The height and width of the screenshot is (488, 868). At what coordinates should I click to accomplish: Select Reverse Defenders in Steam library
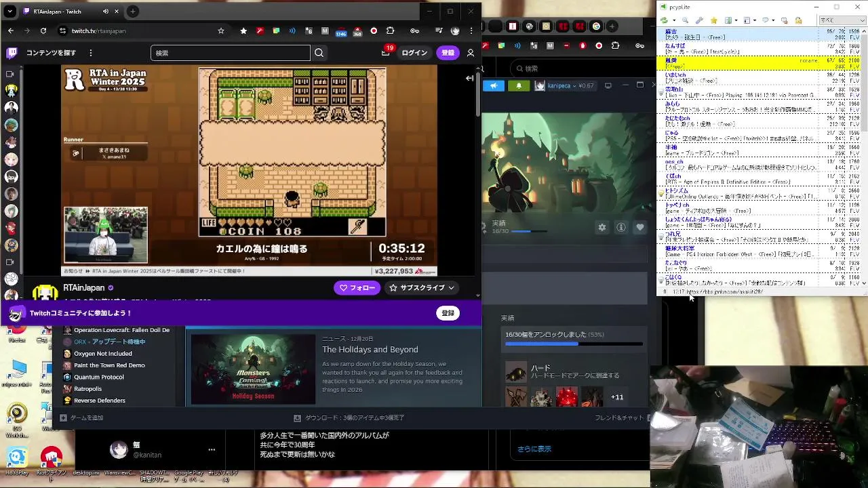pos(100,401)
